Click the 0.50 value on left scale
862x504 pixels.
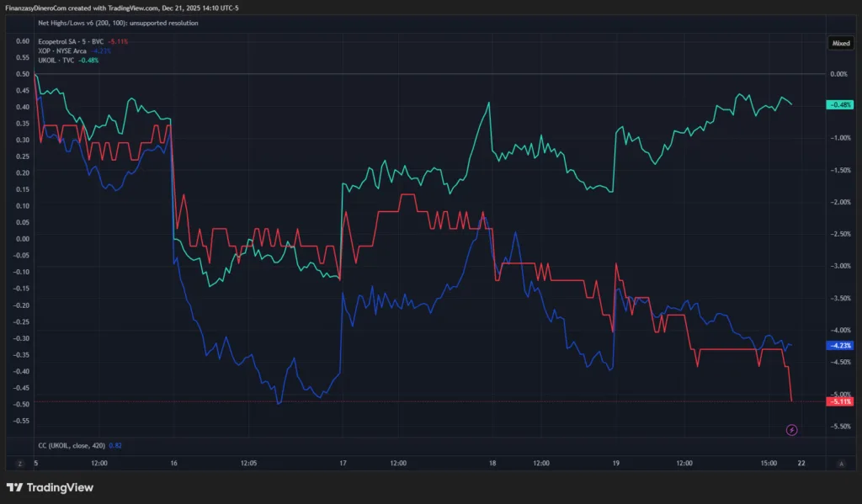(x=22, y=74)
